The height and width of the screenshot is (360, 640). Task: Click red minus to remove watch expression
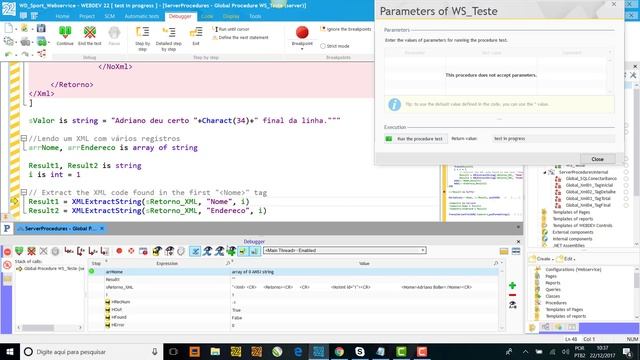coord(513,295)
